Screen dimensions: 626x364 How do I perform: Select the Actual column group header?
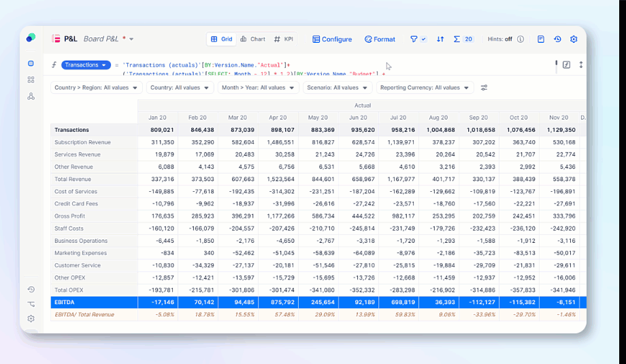point(363,105)
